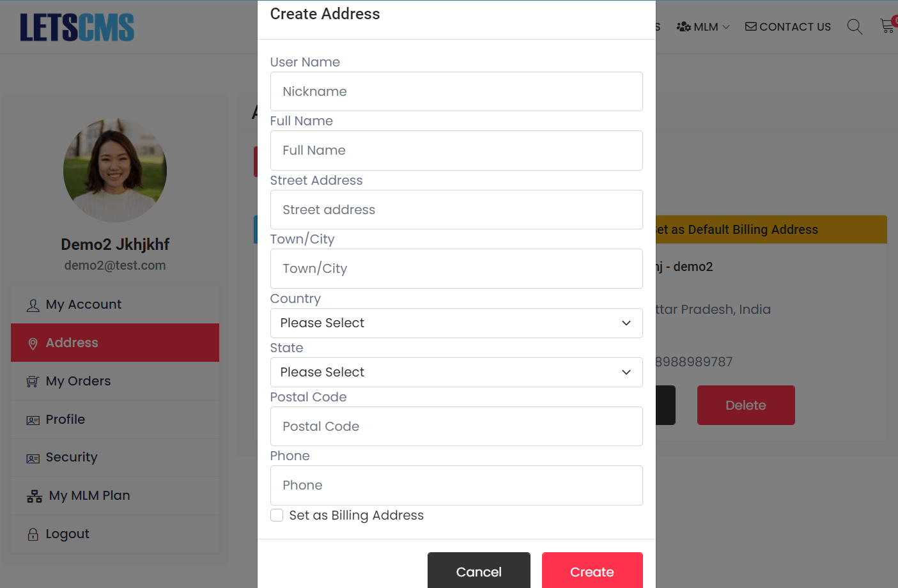The image size is (898, 588).
Task: Click the Nickname input field
Action: click(456, 91)
